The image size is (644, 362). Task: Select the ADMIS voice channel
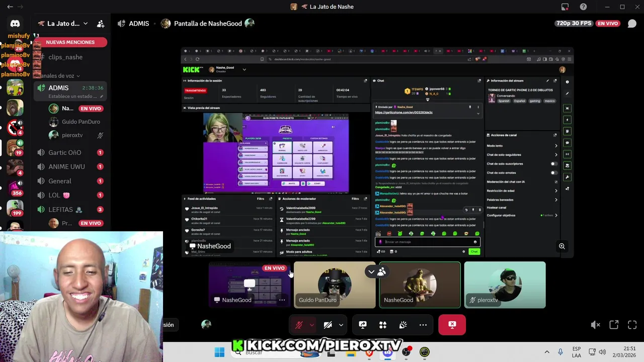(70, 92)
